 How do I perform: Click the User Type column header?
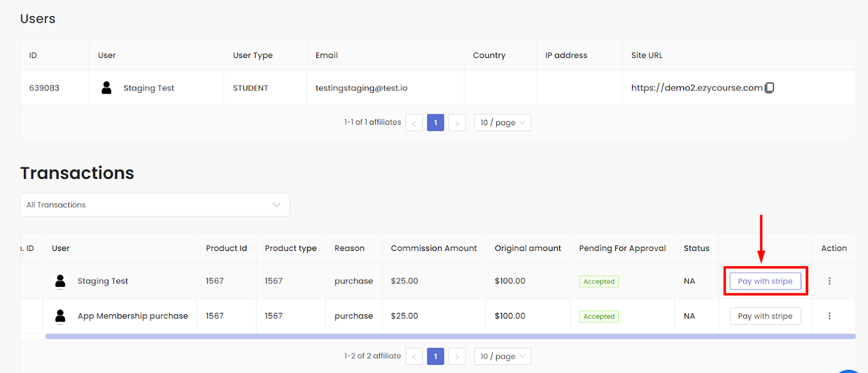click(x=253, y=55)
